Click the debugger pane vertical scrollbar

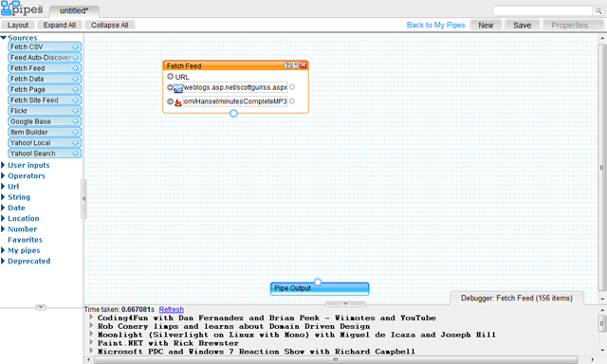(x=602, y=322)
